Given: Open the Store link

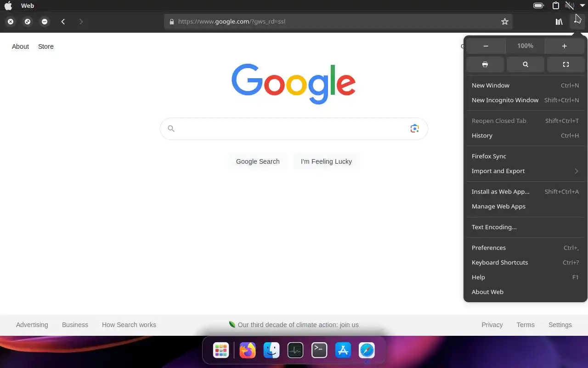Looking at the screenshot, I should tap(46, 46).
